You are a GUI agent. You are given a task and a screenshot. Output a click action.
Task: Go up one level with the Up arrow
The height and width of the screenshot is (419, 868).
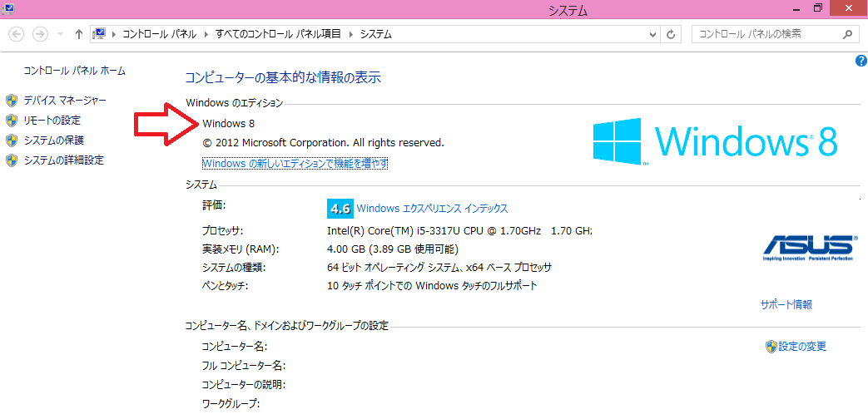click(78, 34)
